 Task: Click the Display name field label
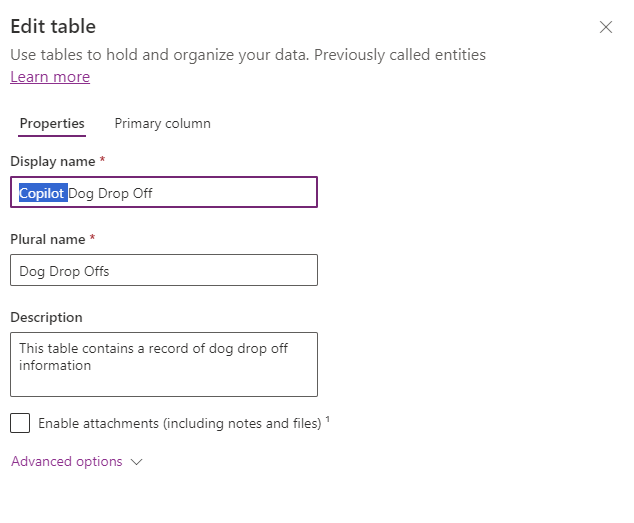pyautogui.click(x=52, y=162)
